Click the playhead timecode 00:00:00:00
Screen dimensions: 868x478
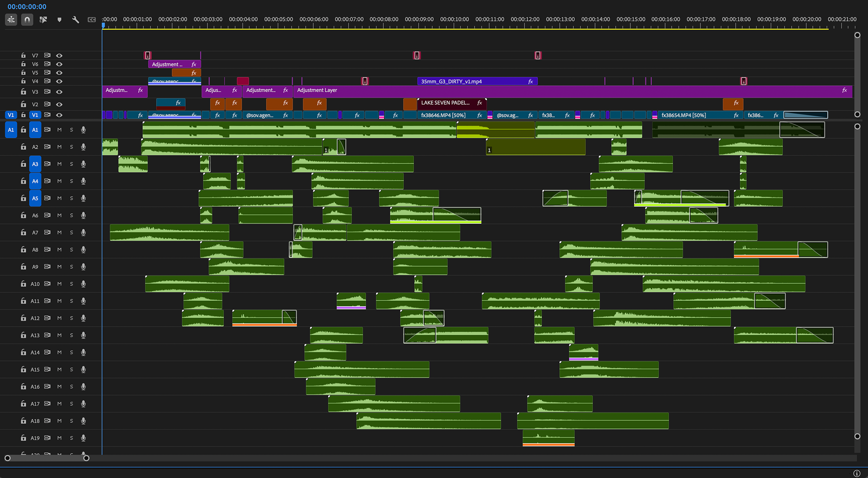27,6
